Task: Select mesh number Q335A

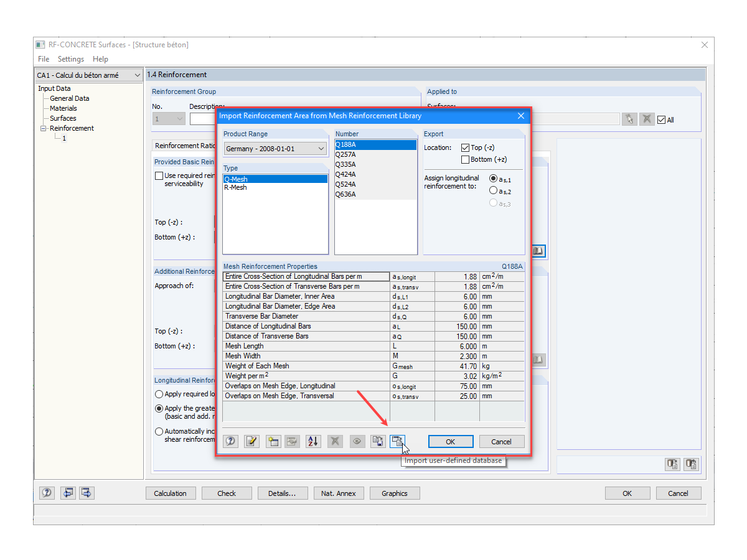Action: pyautogui.click(x=375, y=164)
